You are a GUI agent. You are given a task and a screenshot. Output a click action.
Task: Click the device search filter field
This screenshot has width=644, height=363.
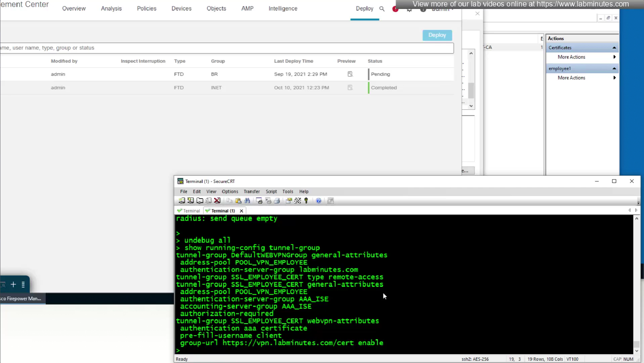click(224, 48)
